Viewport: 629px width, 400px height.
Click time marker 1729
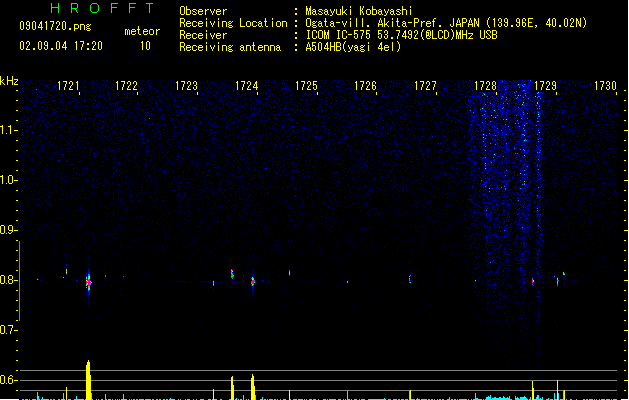pos(546,86)
